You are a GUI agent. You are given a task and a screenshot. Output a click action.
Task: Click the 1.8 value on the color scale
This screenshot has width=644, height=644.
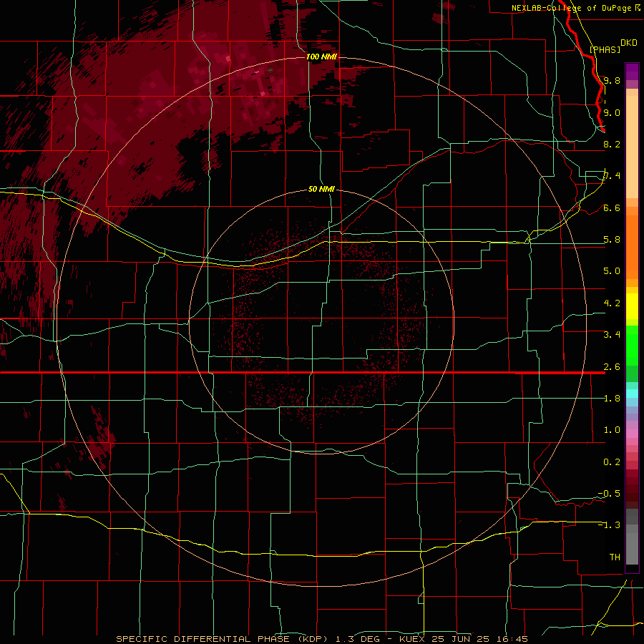(612, 398)
